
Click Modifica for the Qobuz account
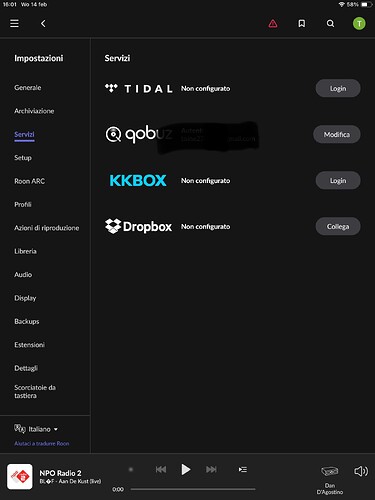(337, 134)
